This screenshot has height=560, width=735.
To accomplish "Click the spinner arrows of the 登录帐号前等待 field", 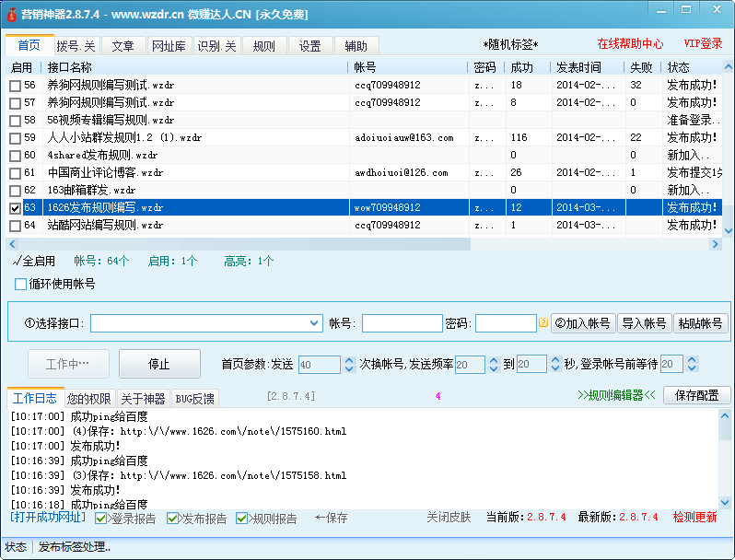I will (x=691, y=365).
